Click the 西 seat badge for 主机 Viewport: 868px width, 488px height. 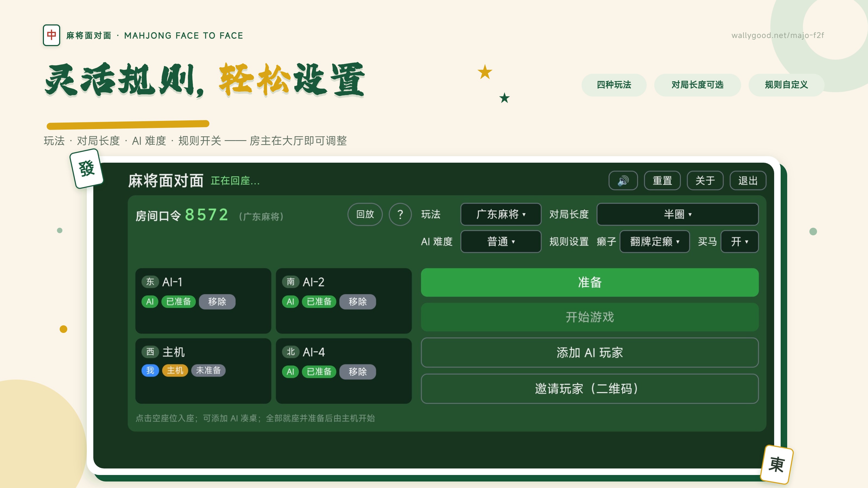click(x=150, y=352)
